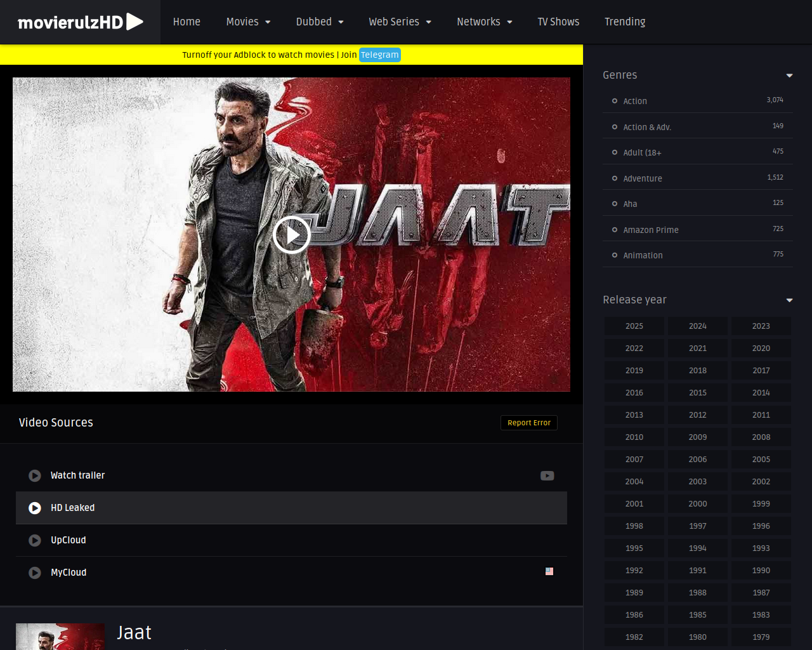Filter by release year 1990
The height and width of the screenshot is (650, 812).
click(761, 571)
